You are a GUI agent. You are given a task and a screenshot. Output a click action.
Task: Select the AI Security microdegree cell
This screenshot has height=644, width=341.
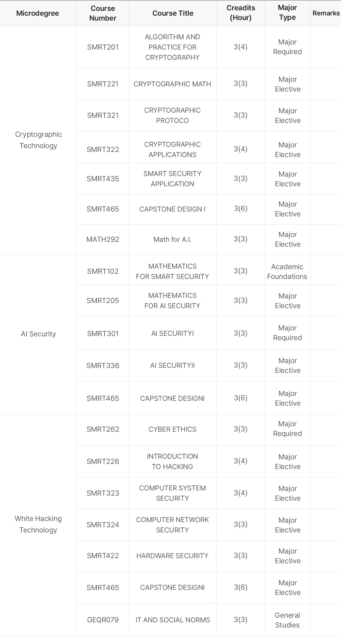coord(38,334)
